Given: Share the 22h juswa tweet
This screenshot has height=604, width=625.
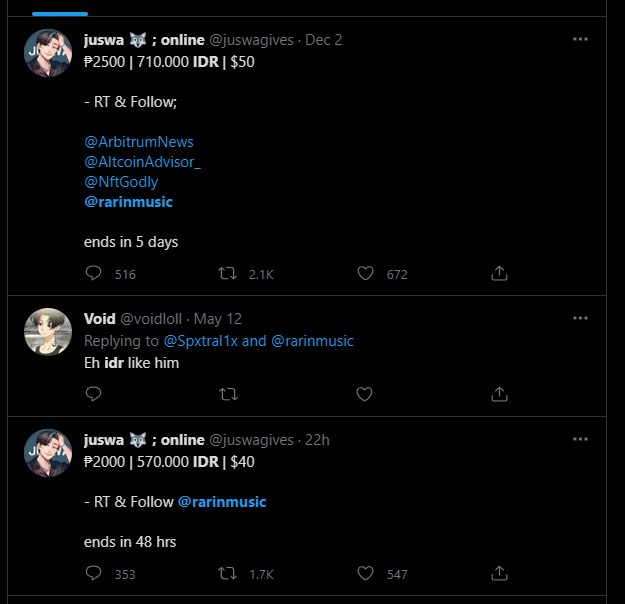Looking at the screenshot, I should click(x=500, y=574).
